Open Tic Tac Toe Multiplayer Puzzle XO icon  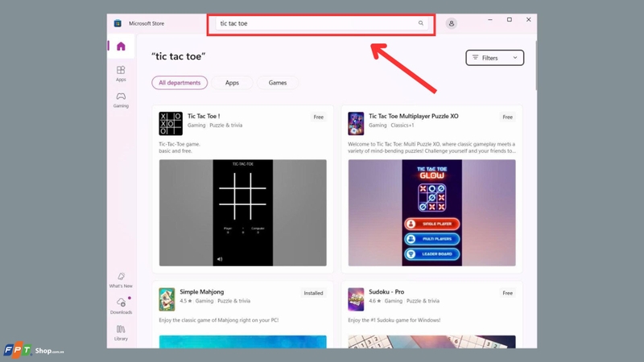click(x=356, y=124)
